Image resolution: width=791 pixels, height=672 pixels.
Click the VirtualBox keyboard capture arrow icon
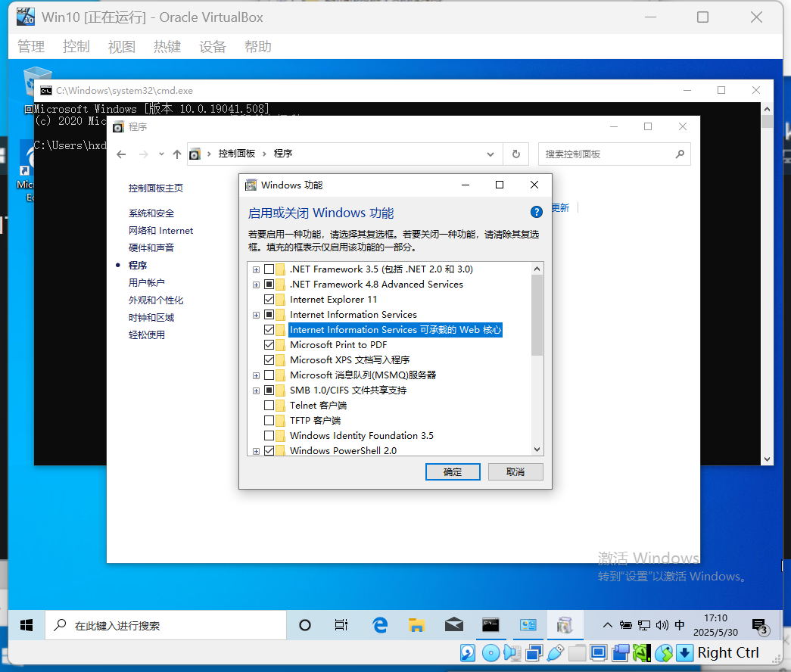click(x=684, y=653)
